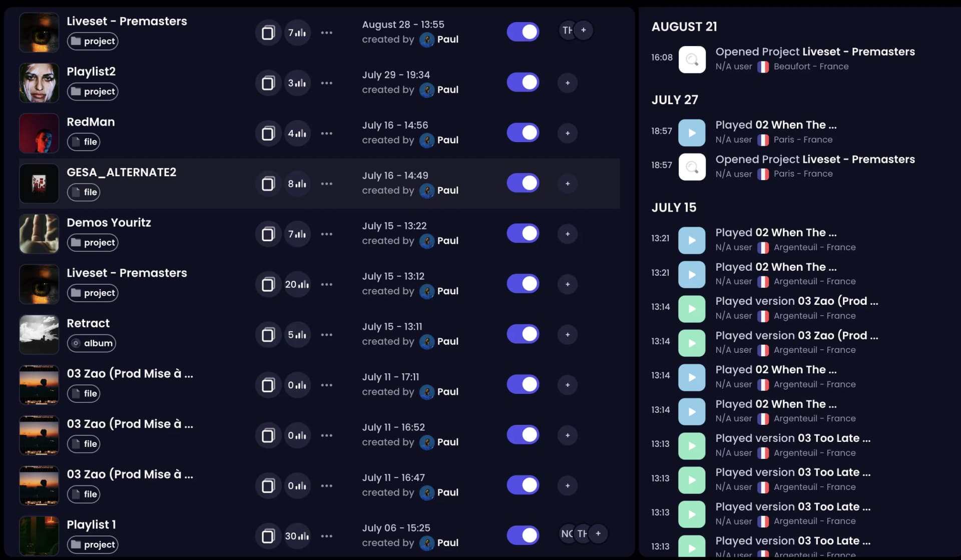
Task: Click blue play icon for 18:57 activity
Action: point(692,133)
